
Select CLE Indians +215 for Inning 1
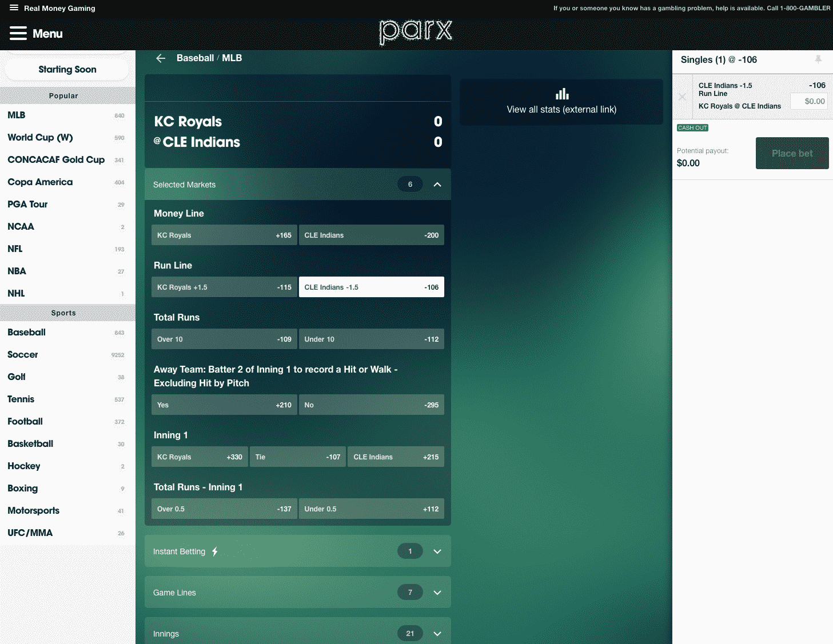396,457
